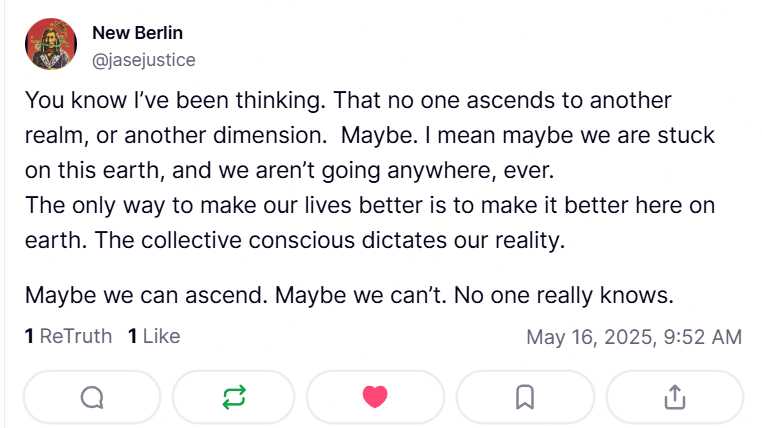Show the list behind 1 Like
Screen dimensions: 762x428
pyautogui.click(x=154, y=336)
